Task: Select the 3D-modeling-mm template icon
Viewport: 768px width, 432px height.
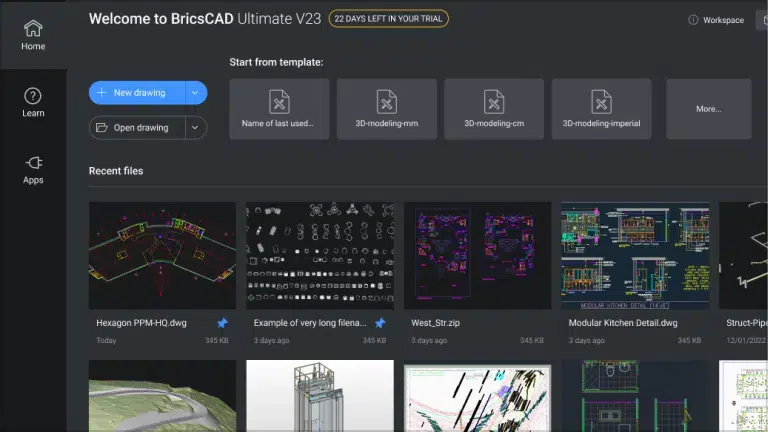Action: (386, 102)
